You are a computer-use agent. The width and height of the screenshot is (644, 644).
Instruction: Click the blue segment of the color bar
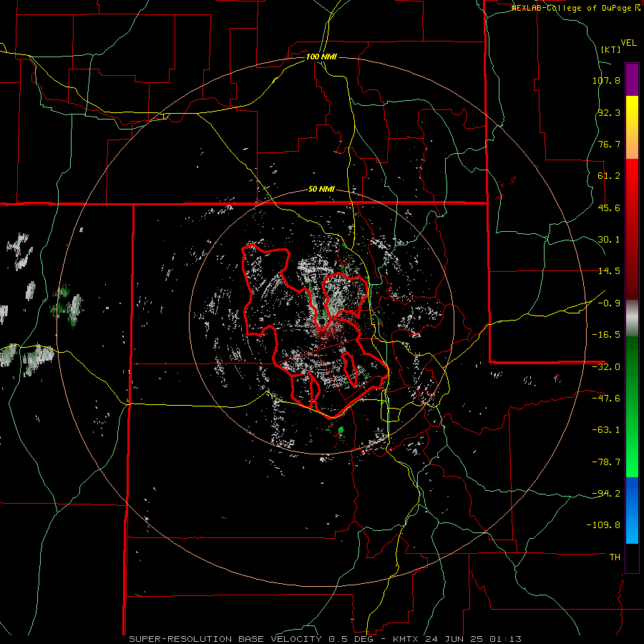tap(632, 510)
